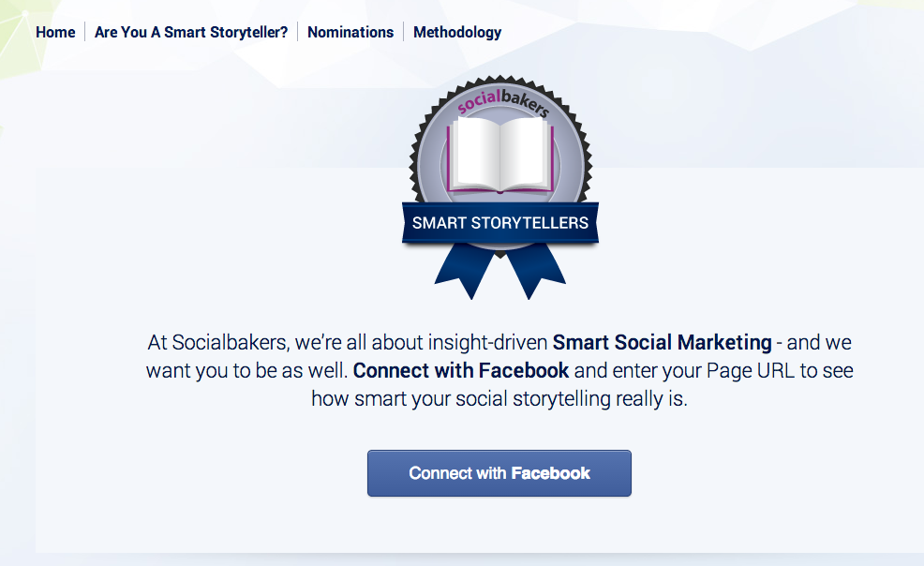Screen dimensions: 924x566
Task: Click the left blue ribbon tail under the banner
Action: pyautogui.click(x=467, y=270)
